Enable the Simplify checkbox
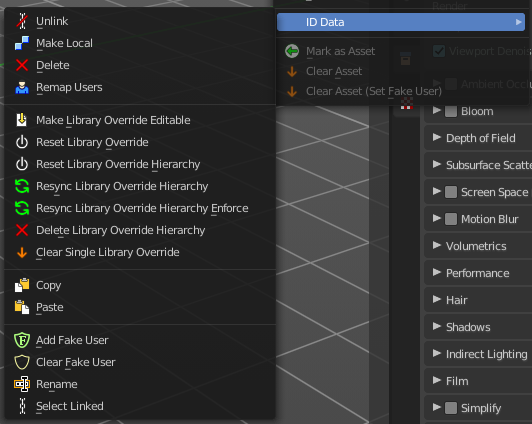Screen dimensions: 532x424 451,408
